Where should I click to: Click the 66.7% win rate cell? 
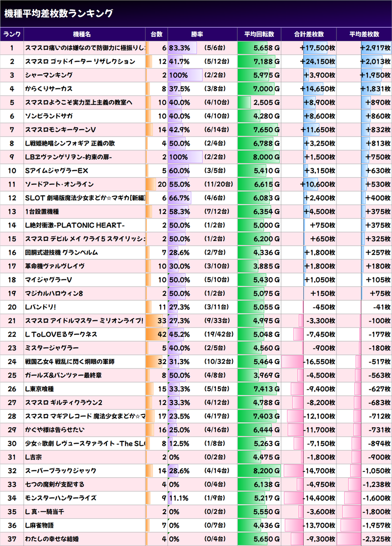(179, 198)
